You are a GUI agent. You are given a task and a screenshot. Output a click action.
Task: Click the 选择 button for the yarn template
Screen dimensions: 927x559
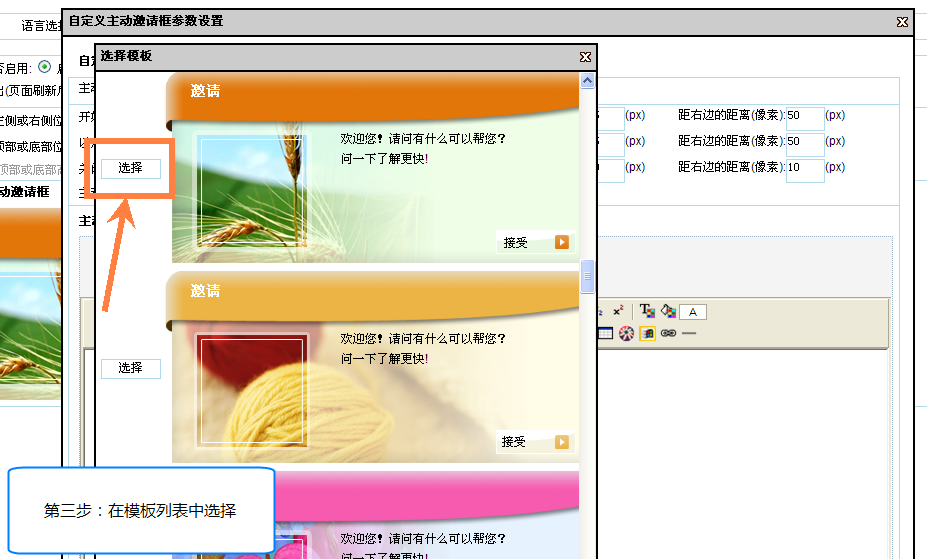(130, 368)
